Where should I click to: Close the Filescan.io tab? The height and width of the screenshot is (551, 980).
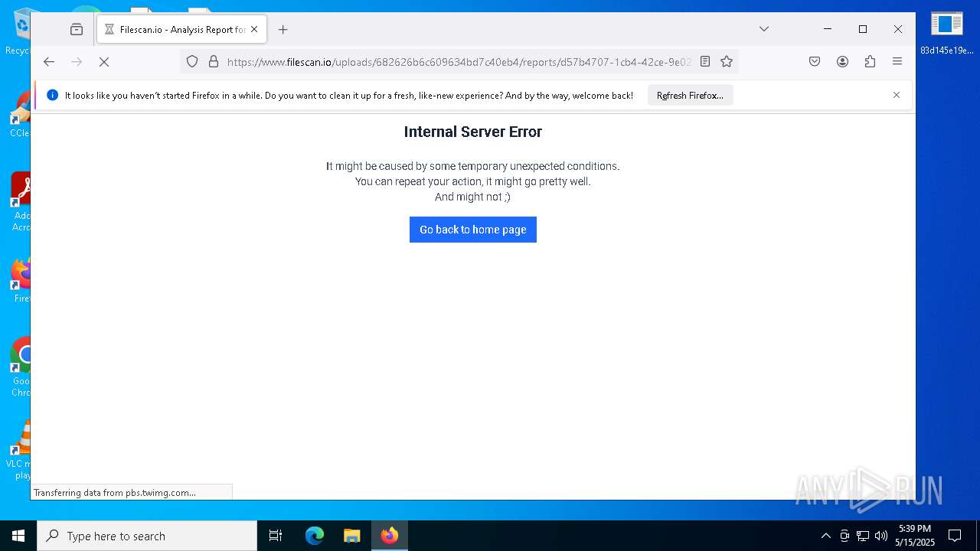[x=254, y=29]
